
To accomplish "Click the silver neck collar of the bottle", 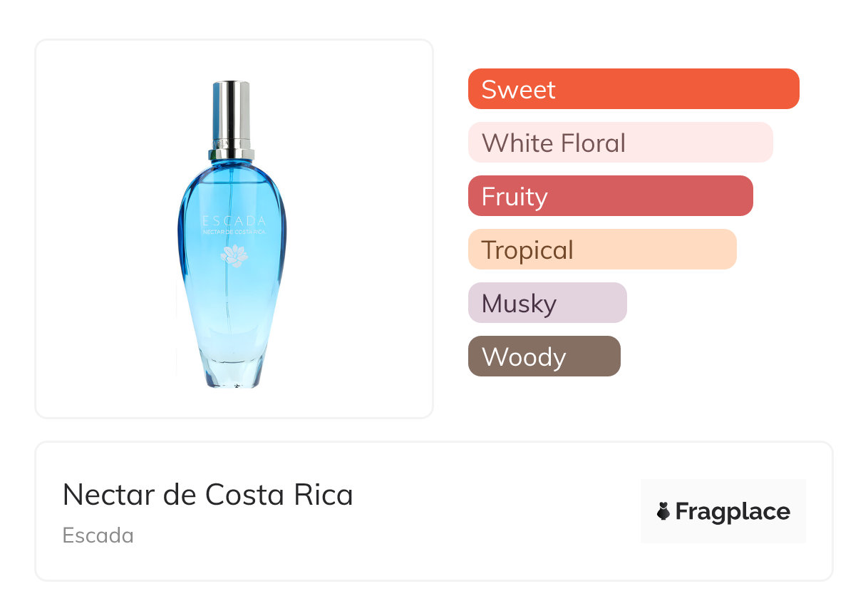I will click(x=232, y=153).
